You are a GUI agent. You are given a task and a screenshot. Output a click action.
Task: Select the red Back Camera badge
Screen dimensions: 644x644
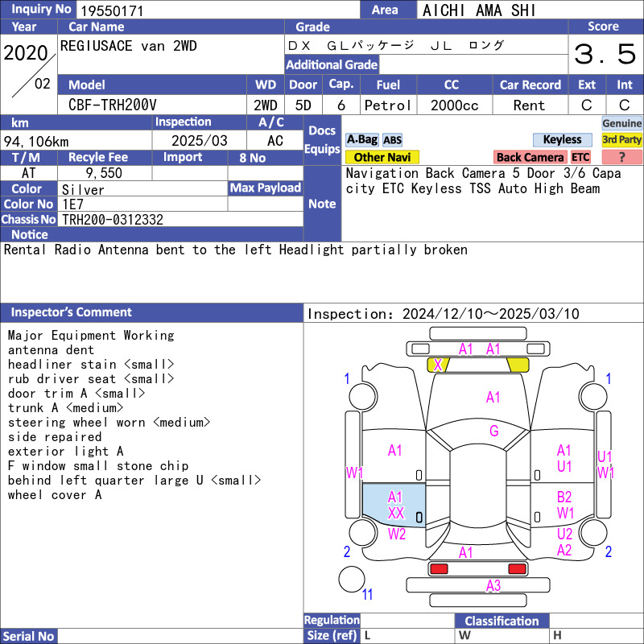pyautogui.click(x=530, y=158)
